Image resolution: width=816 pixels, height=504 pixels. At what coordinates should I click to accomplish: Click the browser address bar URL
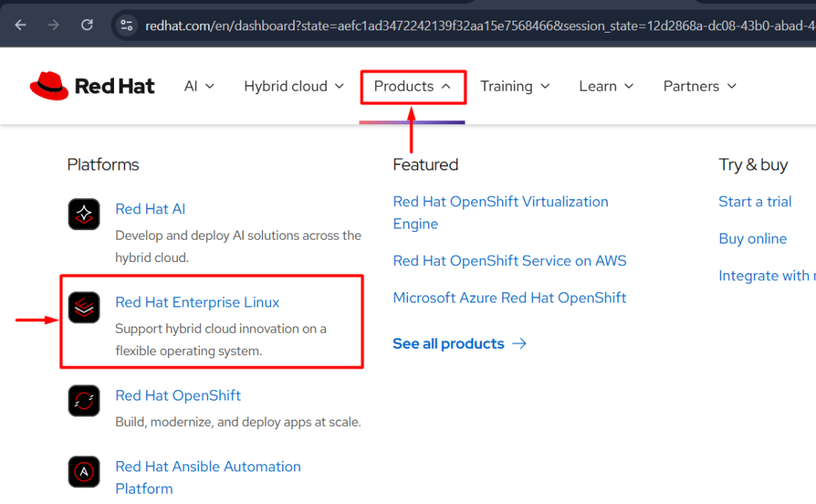click(478, 25)
